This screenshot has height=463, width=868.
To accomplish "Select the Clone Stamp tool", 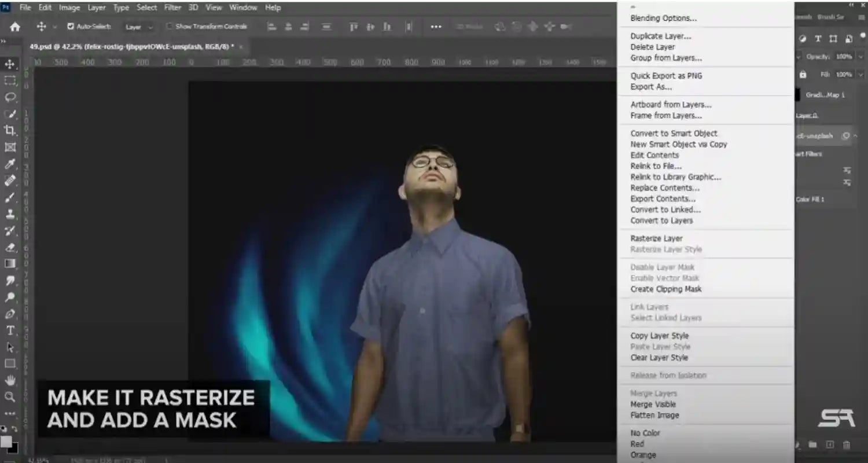I will click(10, 214).
